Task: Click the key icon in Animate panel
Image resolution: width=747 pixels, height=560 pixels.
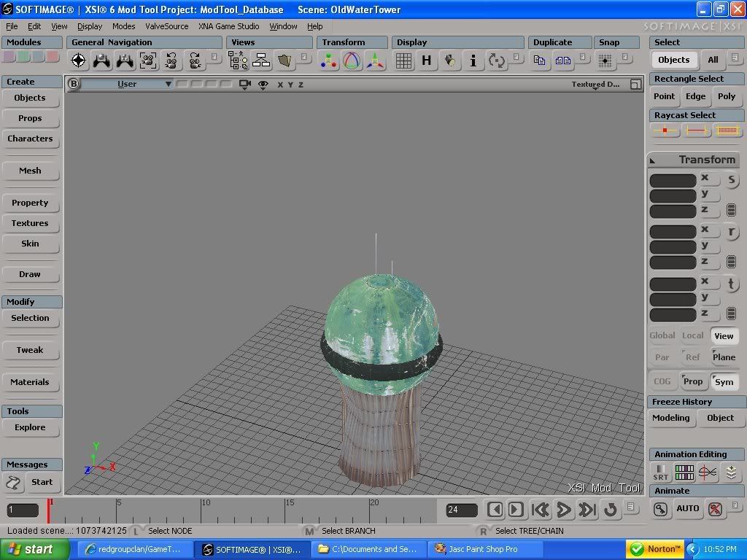Action: 660,509
